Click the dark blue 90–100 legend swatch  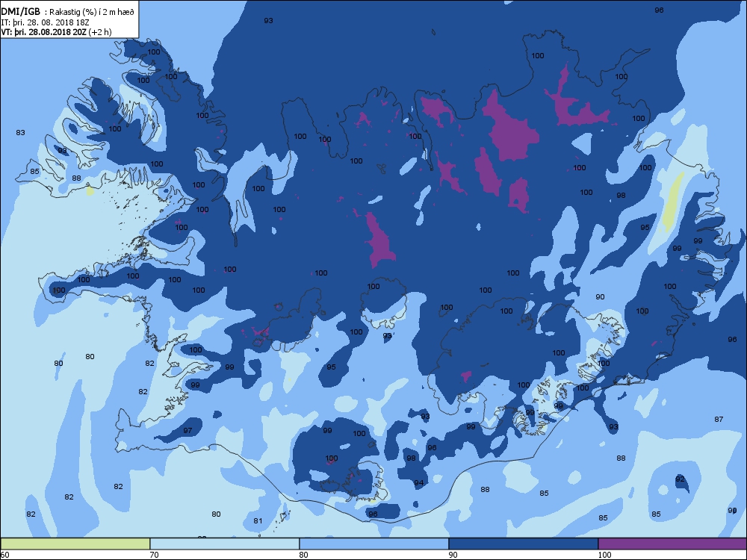click(523, 544)
